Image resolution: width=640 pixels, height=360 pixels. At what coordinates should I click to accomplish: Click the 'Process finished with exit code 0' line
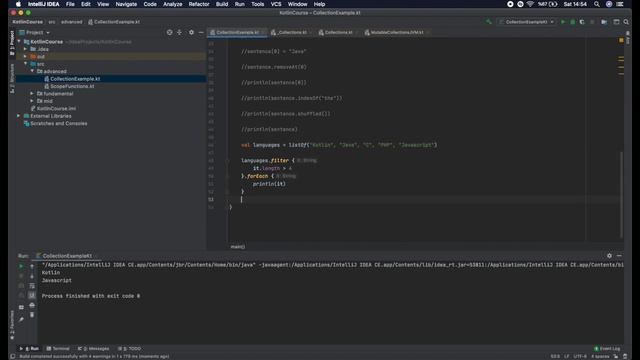pyautogui.click(x=91, y=296)
